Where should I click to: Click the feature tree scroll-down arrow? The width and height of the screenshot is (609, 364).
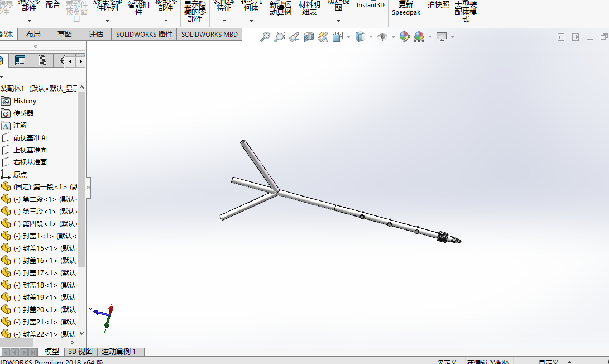coord(81,333)
